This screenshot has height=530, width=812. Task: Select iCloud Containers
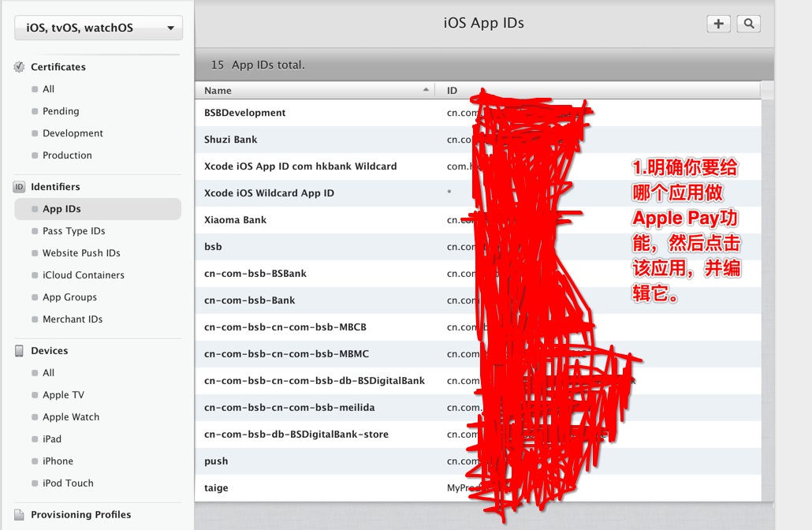point(84,275)
